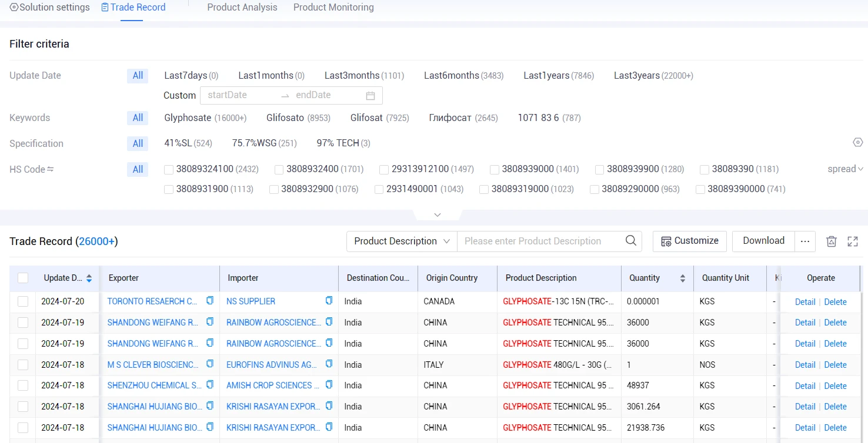
Task: Sort by Update Date column arrows
Action: (x=89, y=278)
